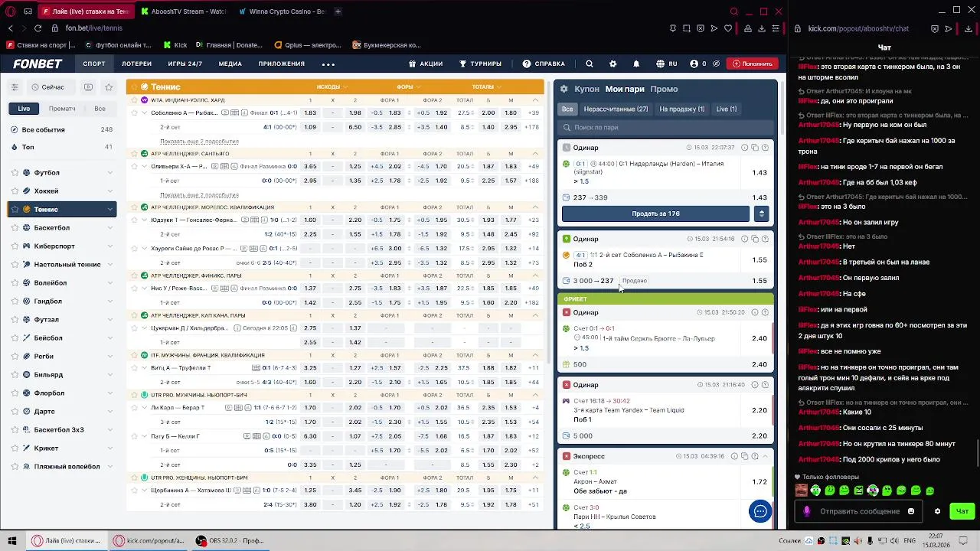Open notifications bell in Fonbet header
The image size is (980, 551).
[635, 64]
